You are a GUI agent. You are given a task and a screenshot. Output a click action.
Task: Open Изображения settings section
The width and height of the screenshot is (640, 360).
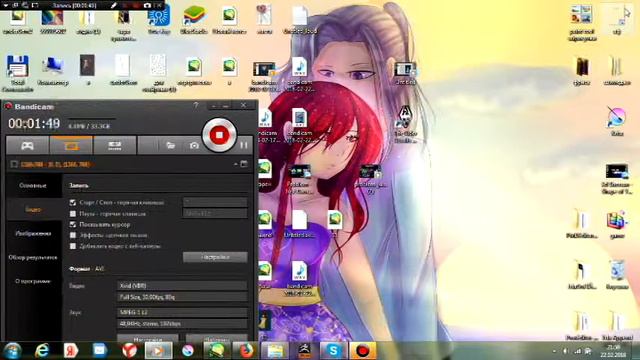(33, 233)
